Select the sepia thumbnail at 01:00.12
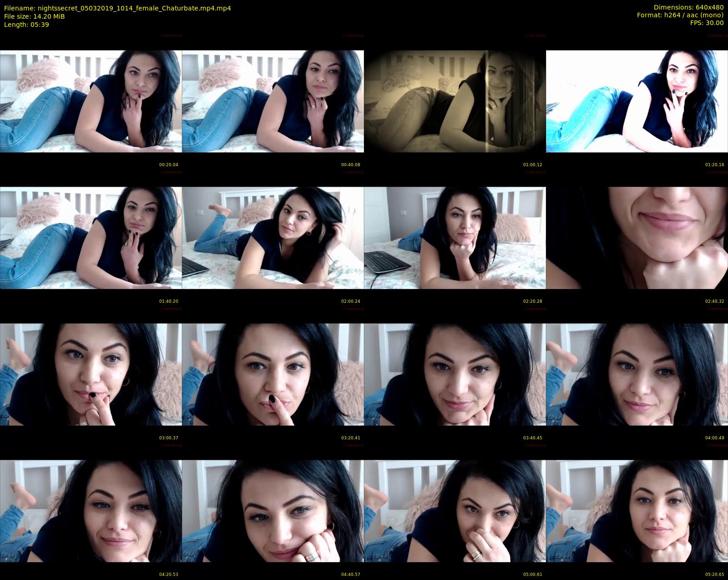This screenshot has height=580, width=728. click(455, 101)
